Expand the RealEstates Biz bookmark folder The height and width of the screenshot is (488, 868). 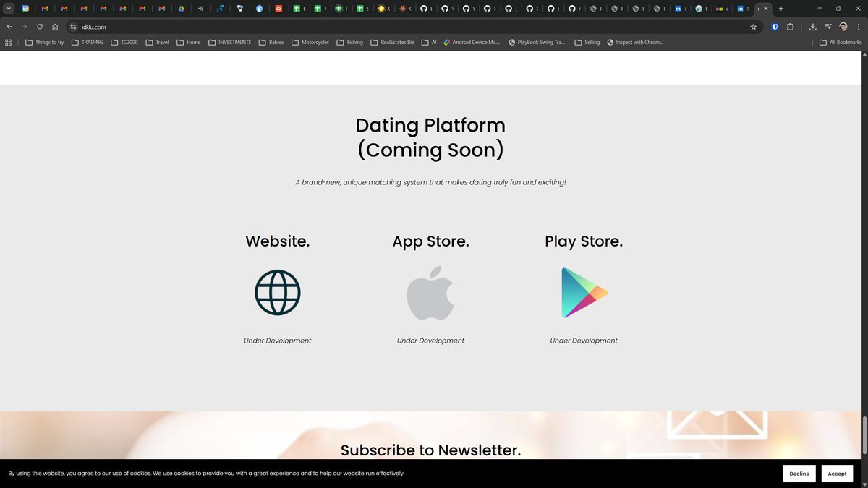[392, 43]
